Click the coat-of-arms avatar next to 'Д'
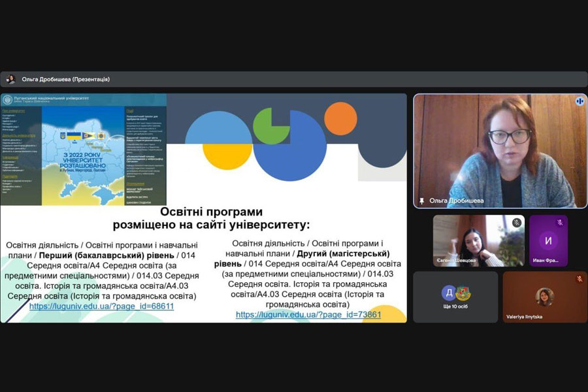Viewport: 588px width, 392px height. coord(463,293)
